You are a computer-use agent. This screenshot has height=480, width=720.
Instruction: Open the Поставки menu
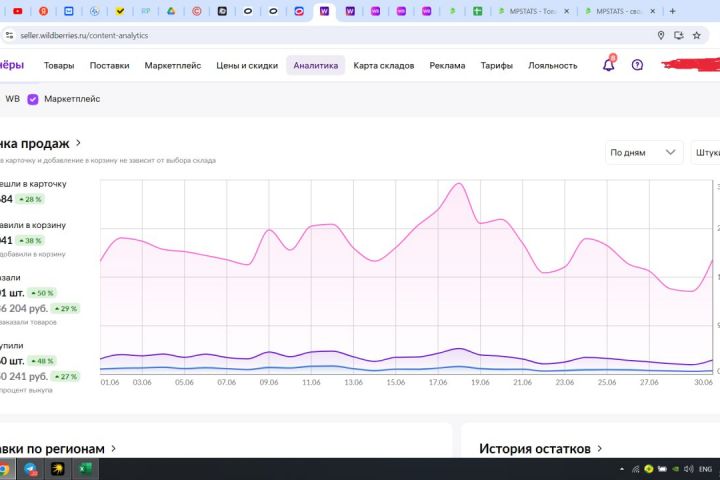109,66
